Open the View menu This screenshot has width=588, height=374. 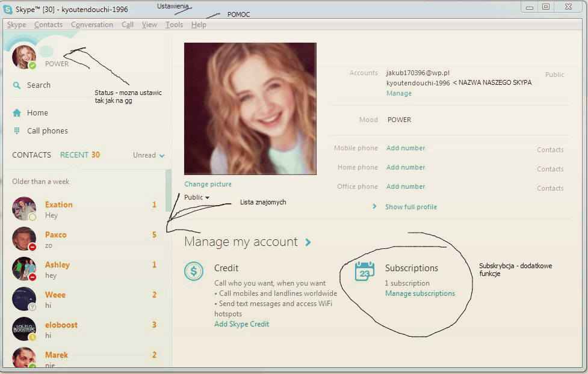coord(149,25)
